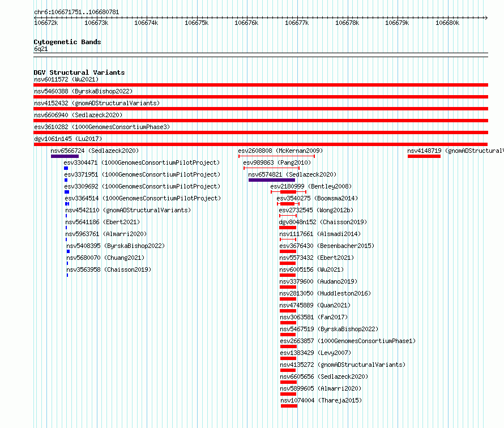Viewport: 504px width, 428px height.
Task: Click esv3540275 (Boomsma2014) label
Action: point(317,198)
